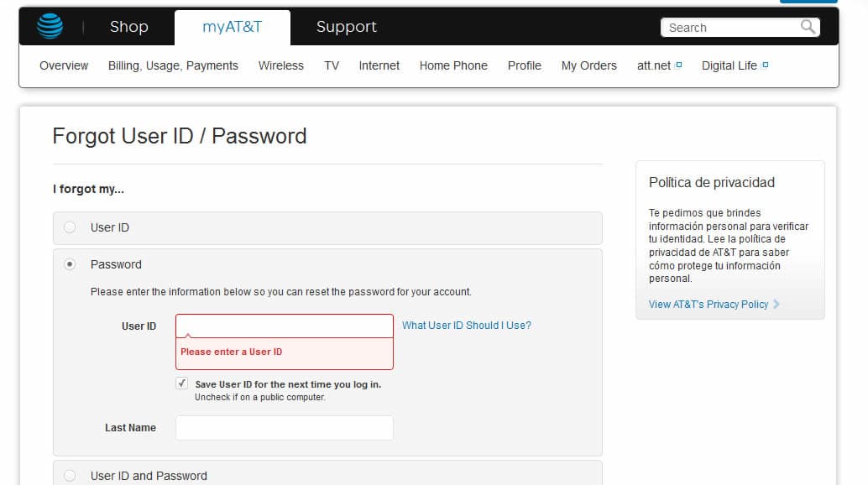The width and height of the screenshot is (868, 485).
Task: Click inside the Search box
Action: (x=730, y=27)
